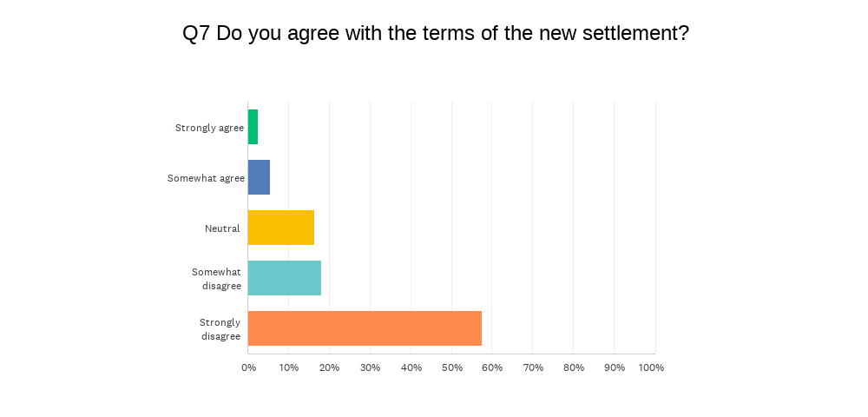Click the 60% tick label

pos(492,367)
